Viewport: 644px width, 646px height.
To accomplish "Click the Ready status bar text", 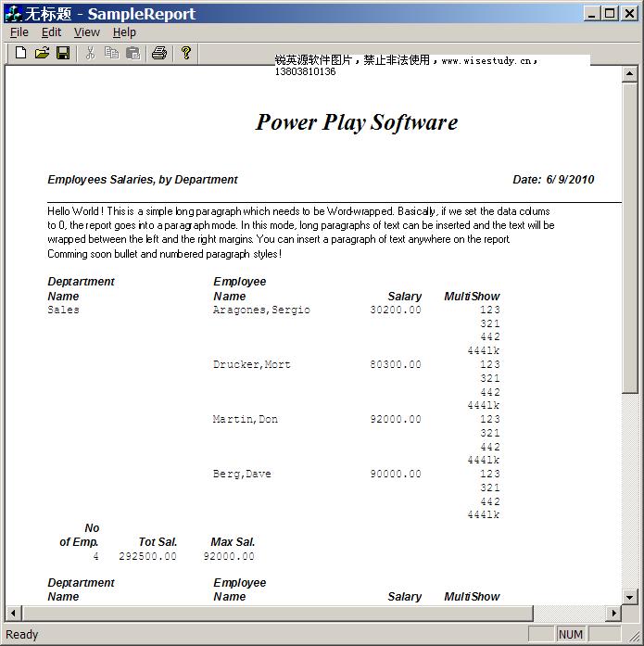I will 22,635.
